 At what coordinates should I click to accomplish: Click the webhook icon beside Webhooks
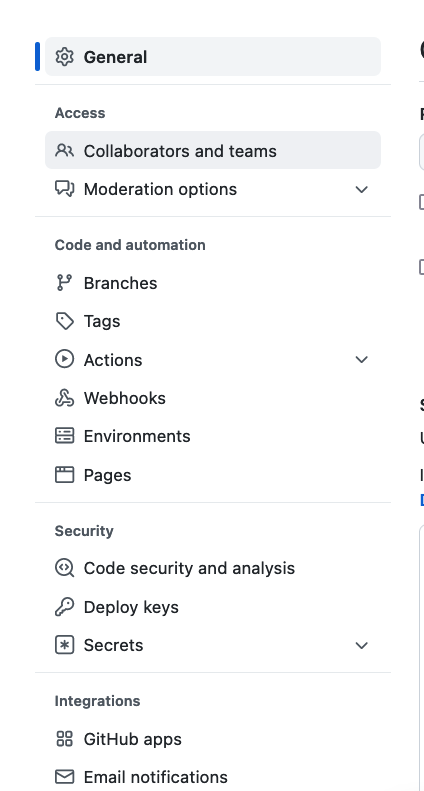pos(64,398)
